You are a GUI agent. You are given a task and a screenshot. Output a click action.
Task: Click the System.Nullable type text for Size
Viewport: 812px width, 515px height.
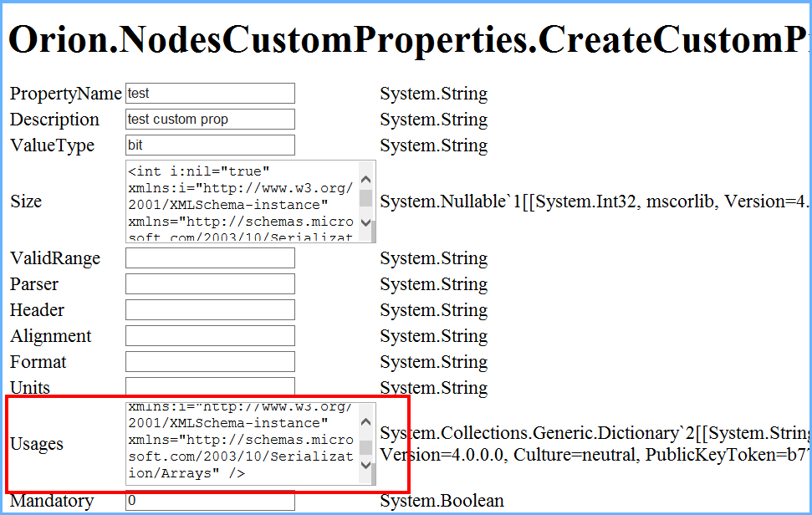pos(595,201)
